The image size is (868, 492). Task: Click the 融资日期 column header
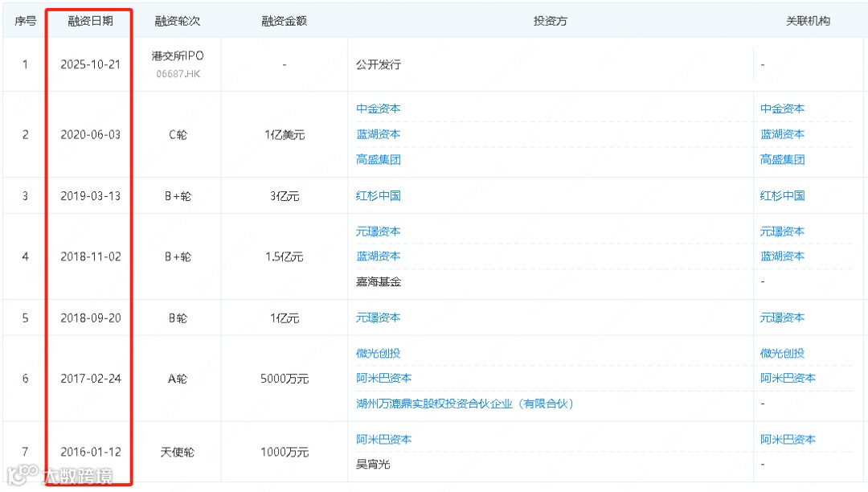coord(90,21)
